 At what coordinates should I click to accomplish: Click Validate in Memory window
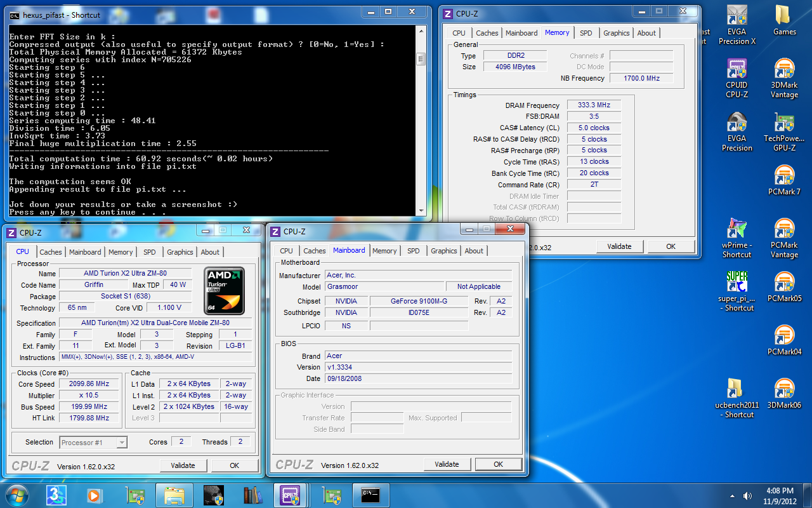[x=619, y=246]
